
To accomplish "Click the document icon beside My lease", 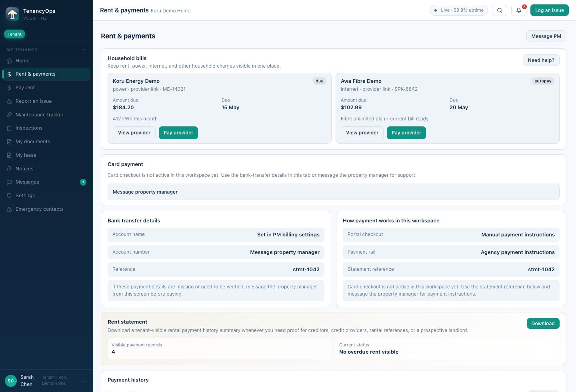I will tap(9, 155).
